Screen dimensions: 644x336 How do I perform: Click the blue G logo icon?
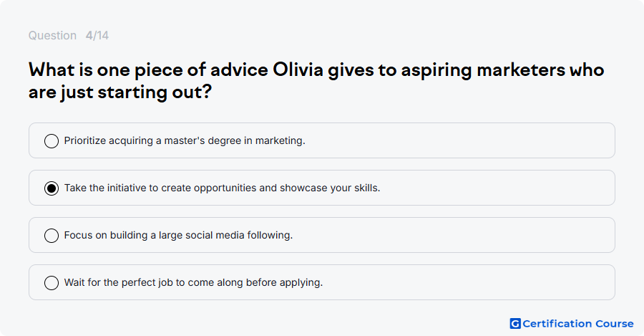(515, 324)
